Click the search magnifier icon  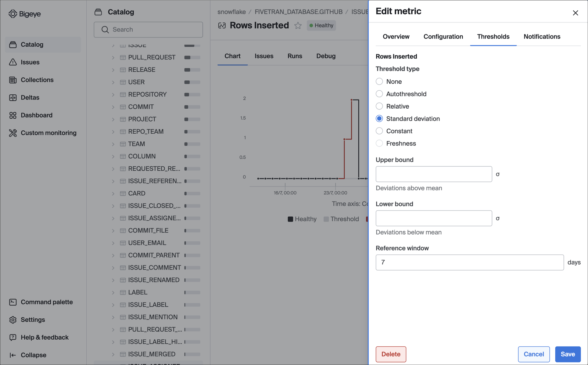click(x=105, y=30)
